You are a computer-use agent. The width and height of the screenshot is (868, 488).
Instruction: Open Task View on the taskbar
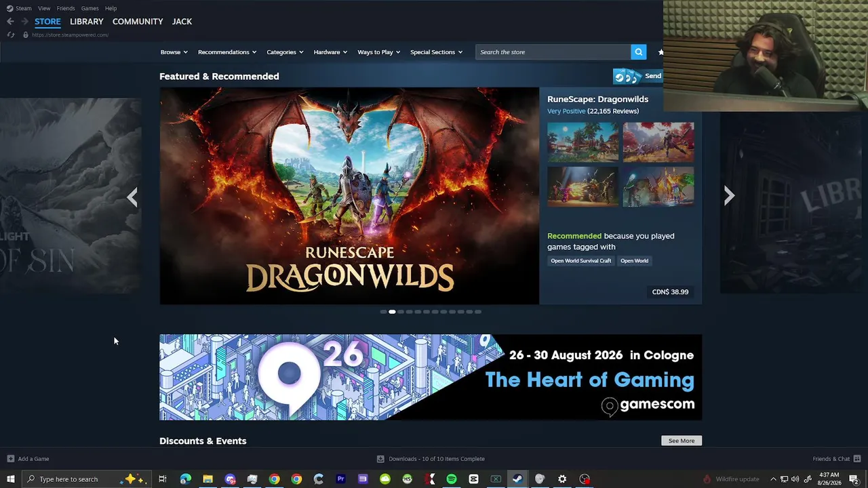pyautogui.click(x=163, y=479)
